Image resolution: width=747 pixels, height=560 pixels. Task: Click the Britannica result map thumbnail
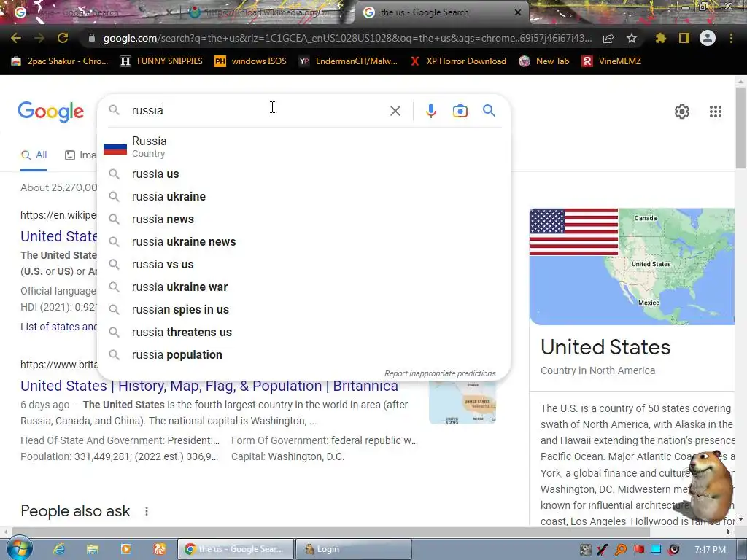(x=462, y=402)
